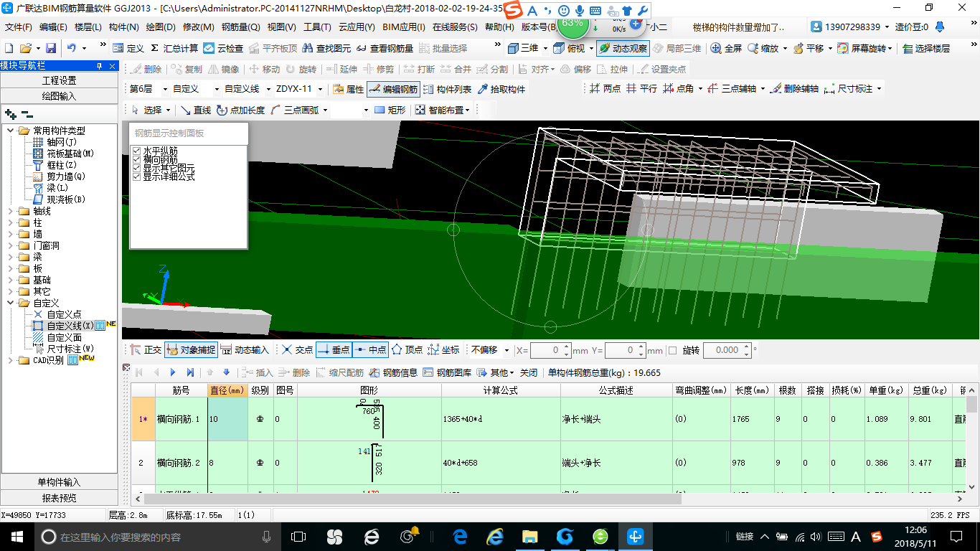This screenshot has width=980, height=551.
Task: Open Edge browser from taskbar
Action: tap(461, 536)
